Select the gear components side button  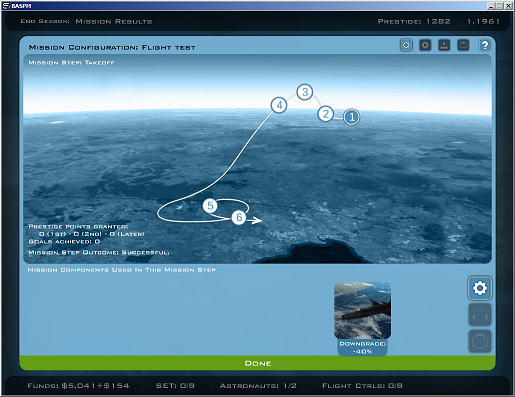click(x=479, y=288)
